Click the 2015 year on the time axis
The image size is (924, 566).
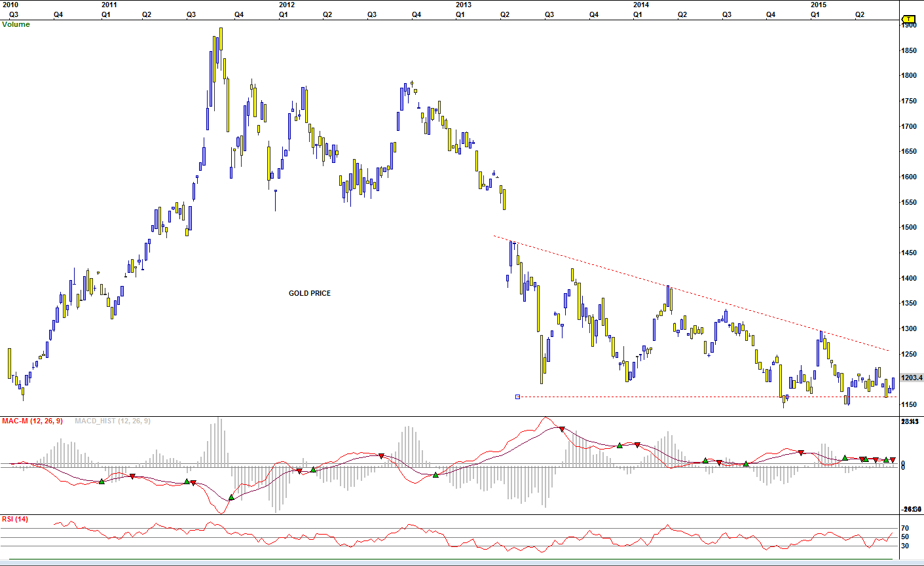[818, 5]
